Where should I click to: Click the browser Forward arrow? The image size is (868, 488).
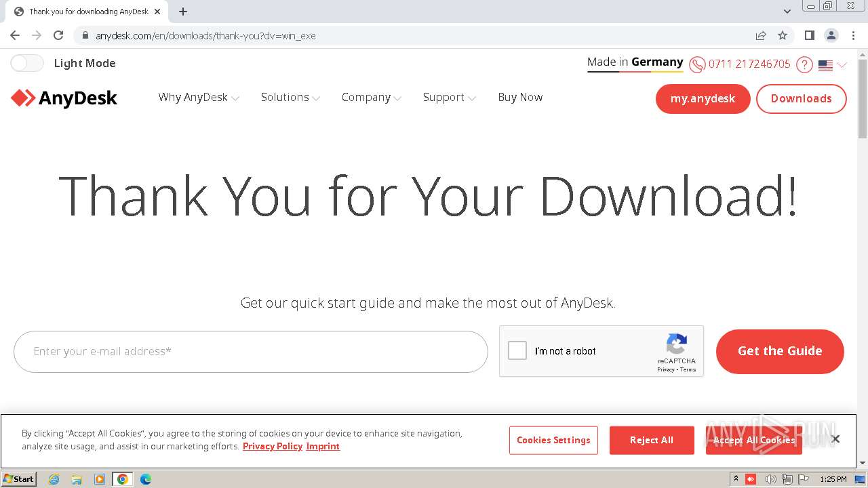tap(37, 35)
